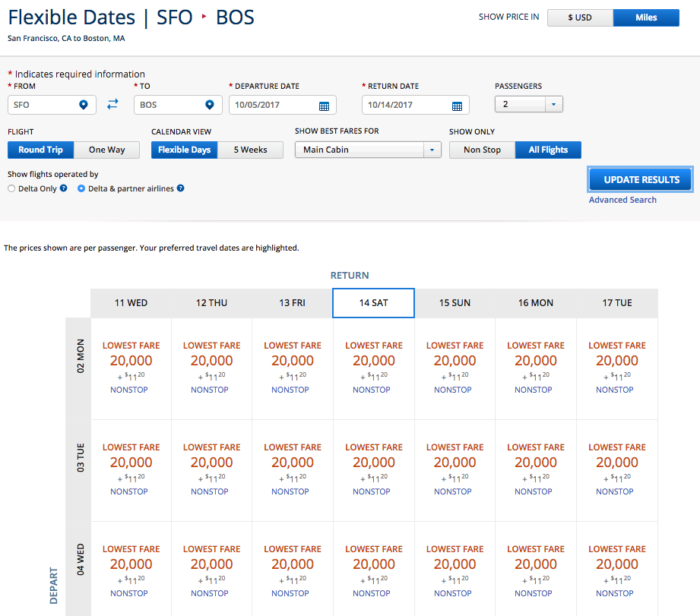Open the return date calendar icon

[x=457, y=106]
